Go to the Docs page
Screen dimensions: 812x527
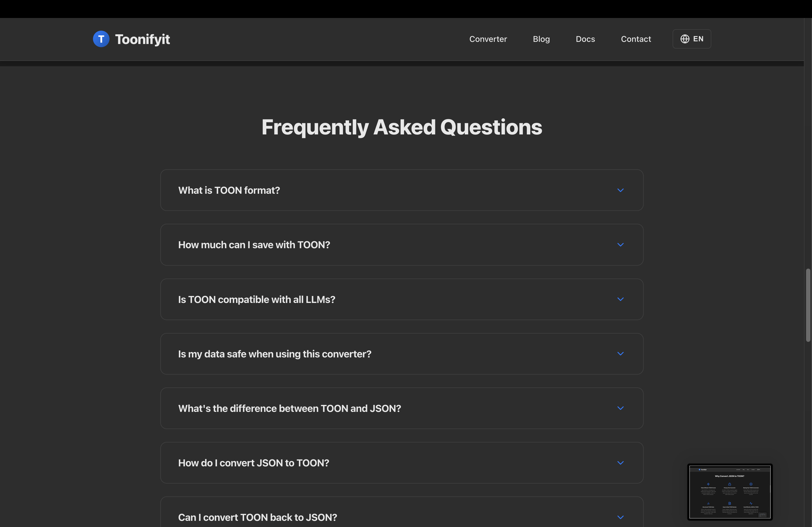585,39
